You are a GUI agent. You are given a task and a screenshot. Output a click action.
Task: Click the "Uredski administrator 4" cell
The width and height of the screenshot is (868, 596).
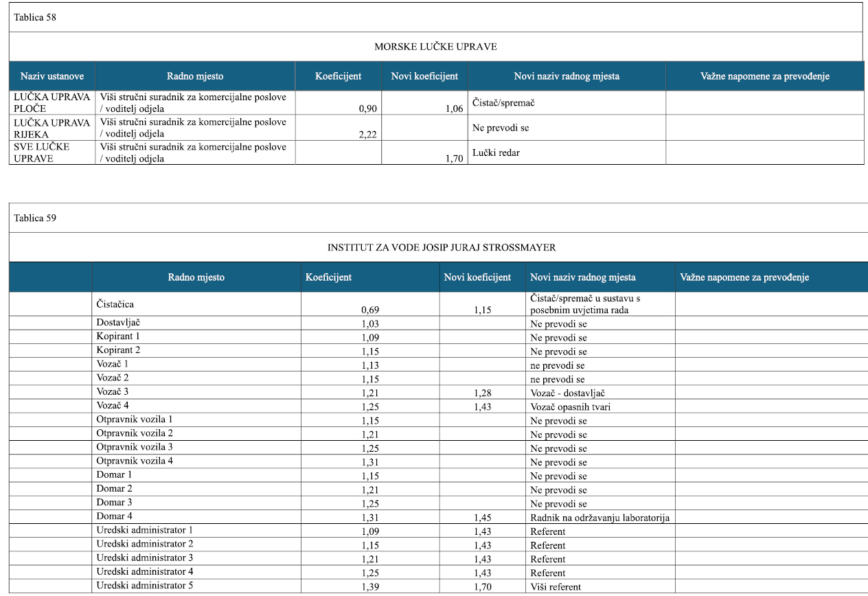tap(145, 571)
